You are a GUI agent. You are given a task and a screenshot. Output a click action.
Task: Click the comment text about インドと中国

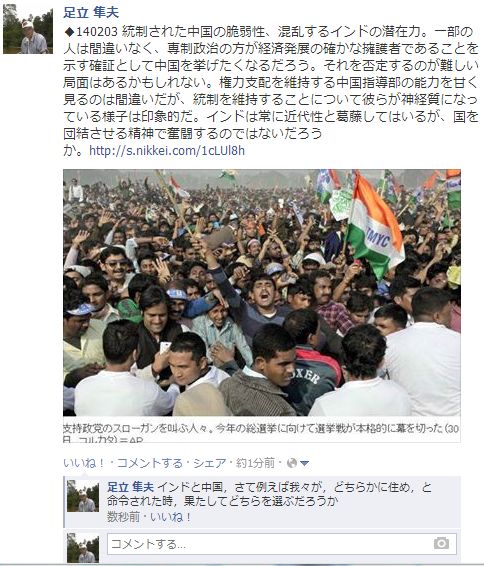269,494
